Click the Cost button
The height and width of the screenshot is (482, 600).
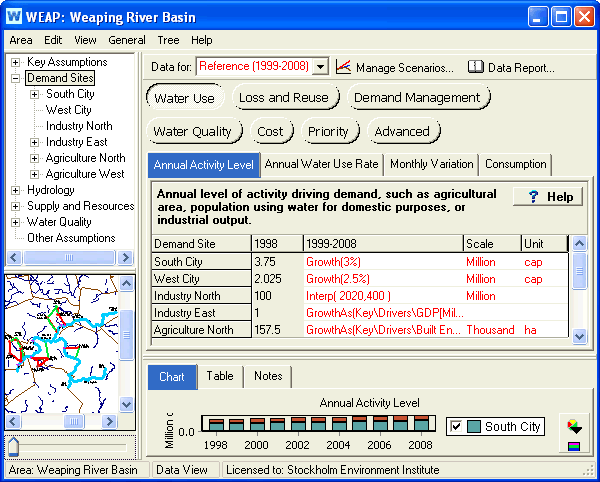[x=270, y=132]
